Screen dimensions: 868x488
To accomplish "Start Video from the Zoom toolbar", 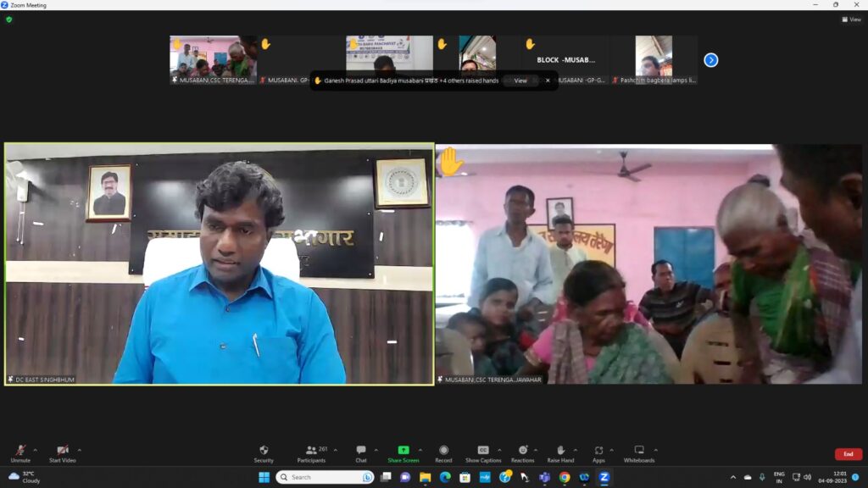I will (62, 453).
